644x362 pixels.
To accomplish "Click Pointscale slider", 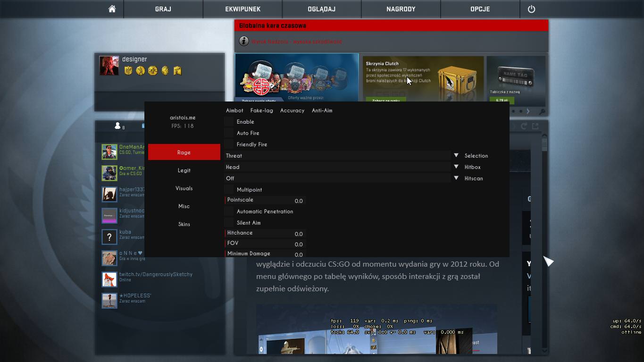I will click(x=265, y=200).
